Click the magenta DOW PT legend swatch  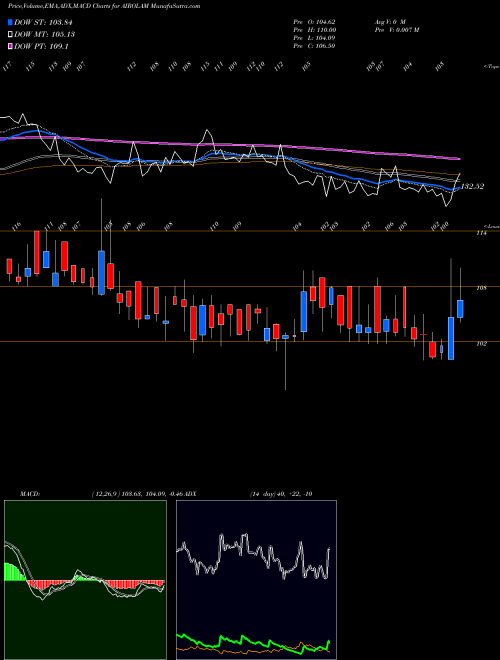coord(11,46)
